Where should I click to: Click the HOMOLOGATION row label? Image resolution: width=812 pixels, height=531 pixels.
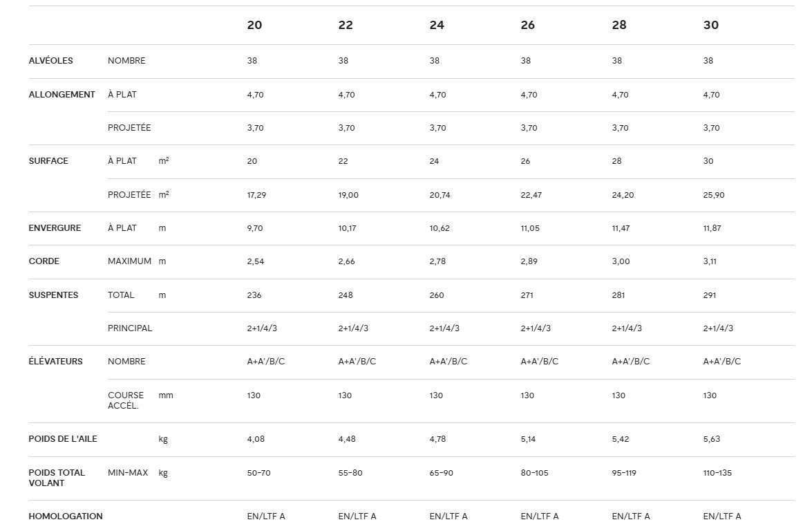pos(66,516)
